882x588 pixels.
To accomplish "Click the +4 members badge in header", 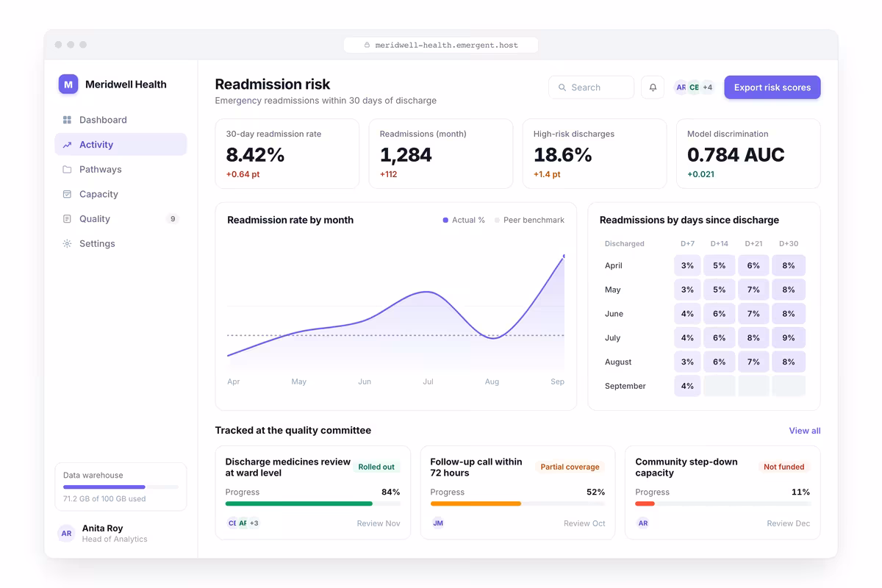I will pyautogui.click(x=707, y=87).
